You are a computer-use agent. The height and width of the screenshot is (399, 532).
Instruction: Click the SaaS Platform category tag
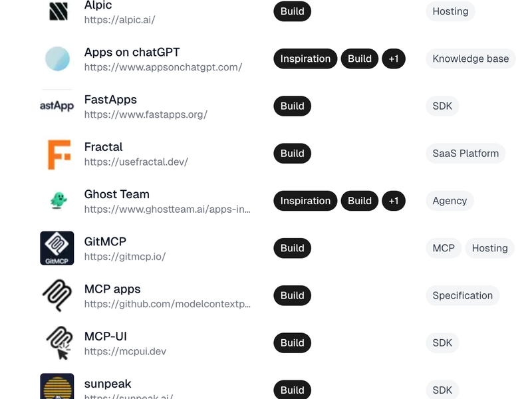pyautogui.click(x=465, y=154)
